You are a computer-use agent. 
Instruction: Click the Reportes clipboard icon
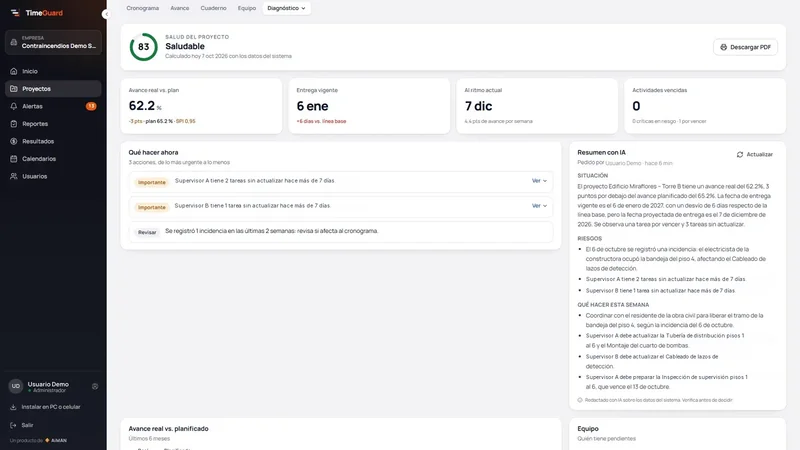[x=14, y=124]
